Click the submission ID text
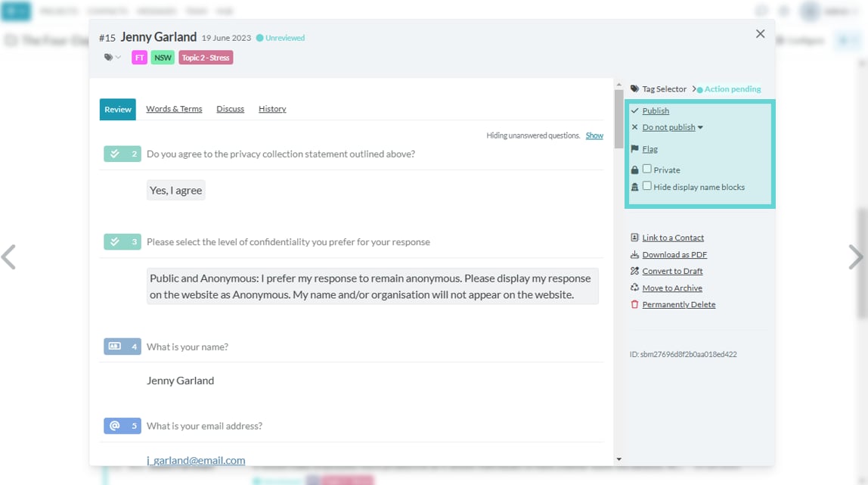The width and height of the screenshot is (868, 485). point(683,354)
